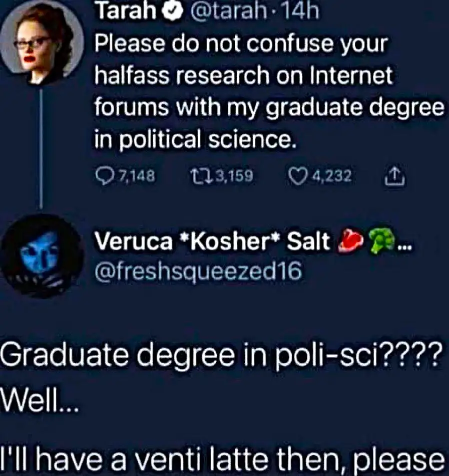Image resolution: width=449 pixels, height=476 pixels.
Task: Like the tweet with the heart icon
Action: (298, 175)
